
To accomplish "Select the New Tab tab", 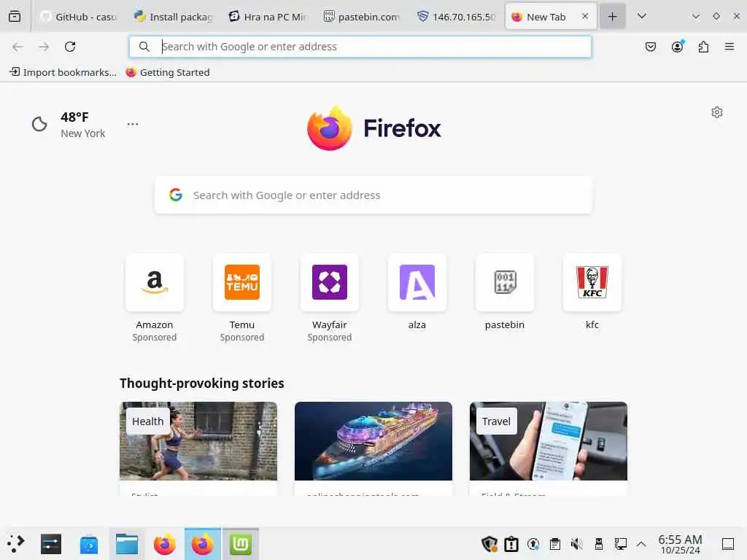I will [x=546, y=17].
